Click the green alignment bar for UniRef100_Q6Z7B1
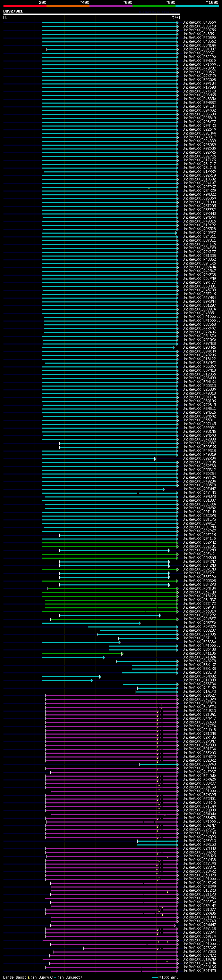The width and height of the screenshot is (222, 980). (x=110, y=547)
